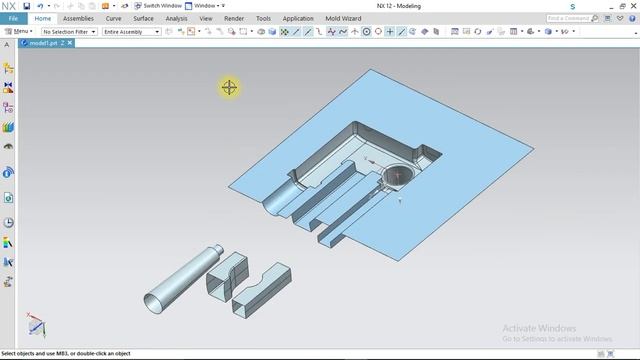Toggle Existing Point plus-sign snap option
Viewport: 640px width, 360px height.
[x=390, y=31]
